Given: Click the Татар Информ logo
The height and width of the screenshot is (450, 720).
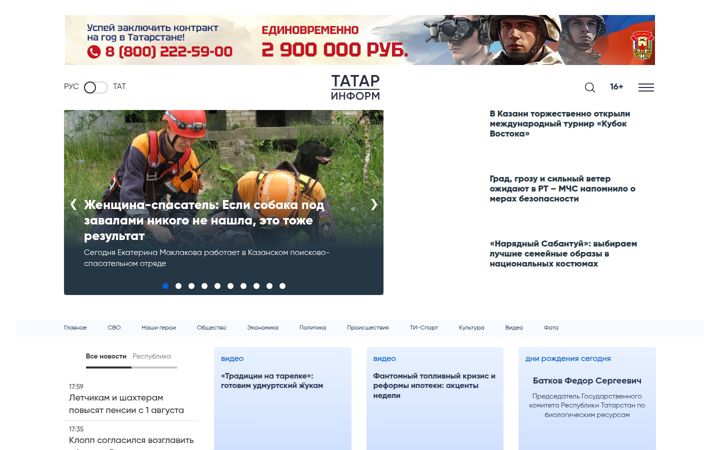Looking at the screenshot, I should pos(355,87).
